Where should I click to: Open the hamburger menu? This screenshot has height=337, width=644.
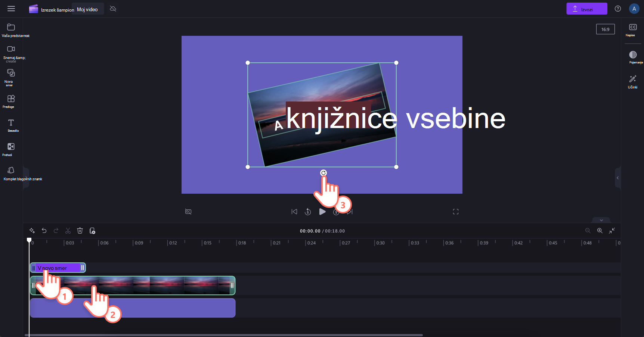point(11,9)
